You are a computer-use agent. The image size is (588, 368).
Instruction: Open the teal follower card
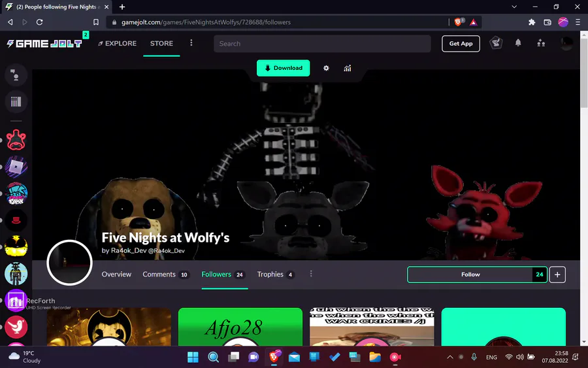point(504,327)
